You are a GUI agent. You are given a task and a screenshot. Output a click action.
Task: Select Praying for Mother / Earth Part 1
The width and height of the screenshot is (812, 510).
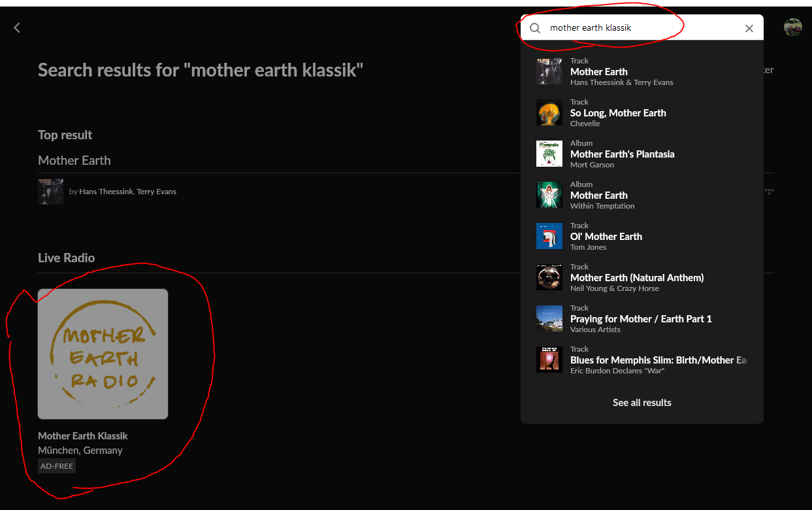(x=640, y=319)
